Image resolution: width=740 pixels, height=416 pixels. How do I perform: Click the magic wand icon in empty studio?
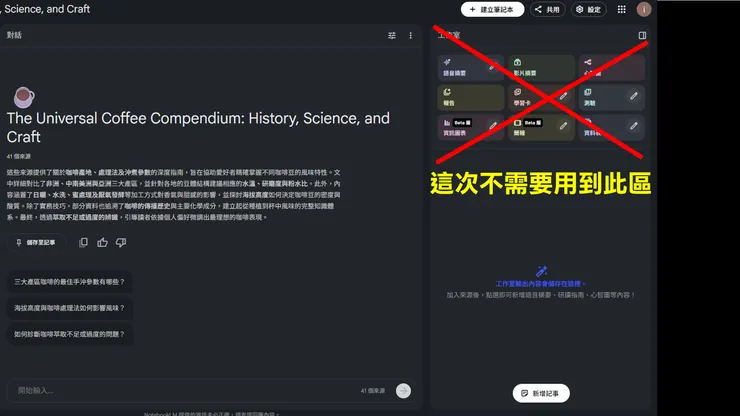click(541, 271)
